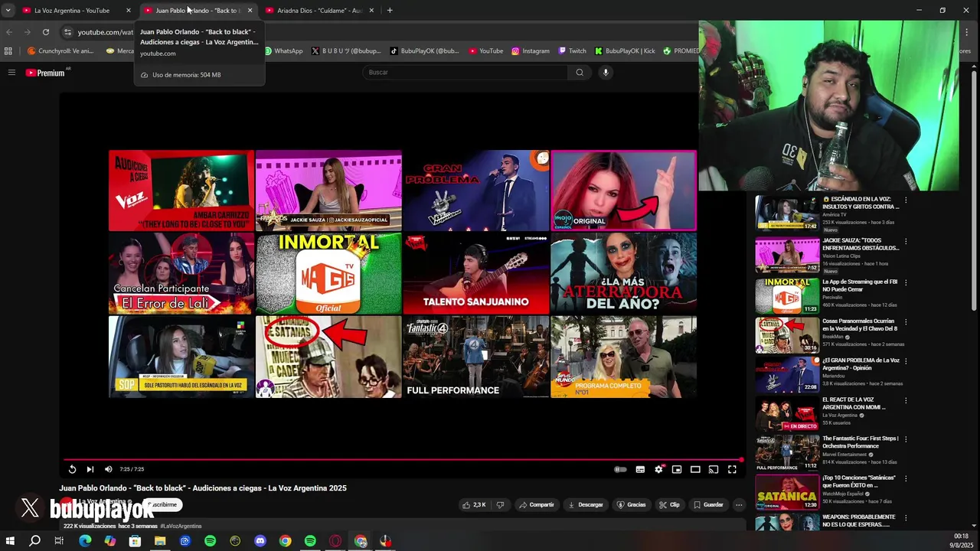Save the video with Guardar
The height and width of the screenshot is (551, 980).
pyautogui.click(x=708, y=505)
